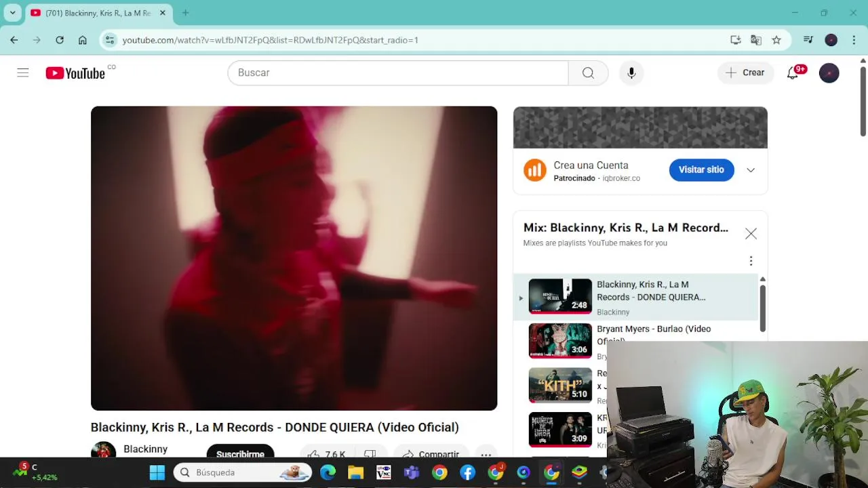Screen dimensions: 868x488
Task: Open Blackinny channel avatar below video
Action: coord(103,450)
